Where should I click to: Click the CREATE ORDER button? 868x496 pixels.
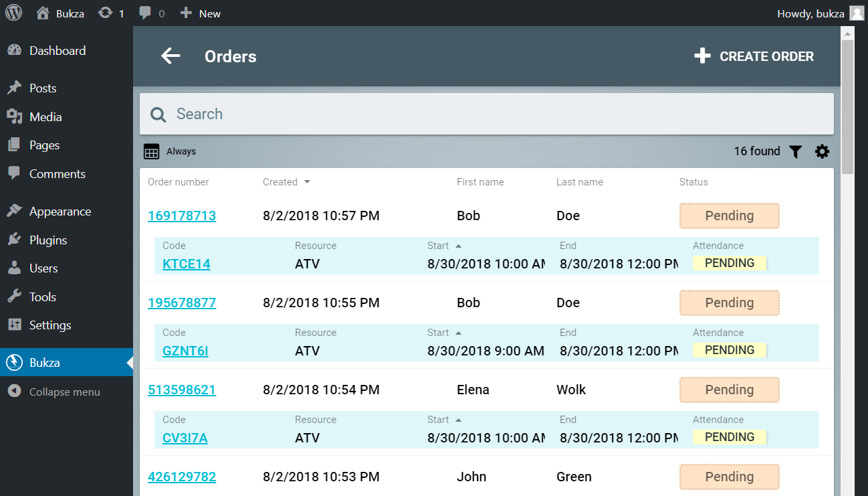(754, 57)
